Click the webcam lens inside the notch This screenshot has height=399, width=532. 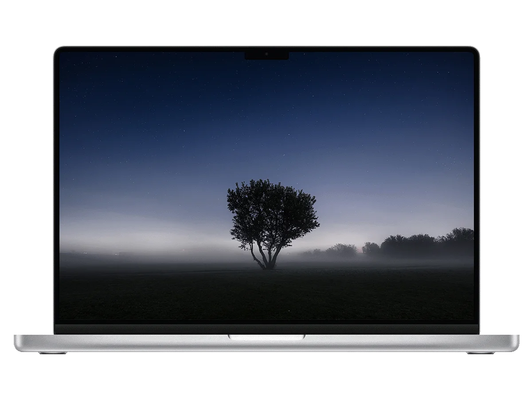(266, 55)
